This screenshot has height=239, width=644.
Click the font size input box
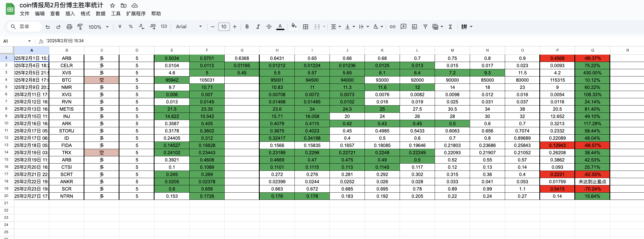point(224,27)
